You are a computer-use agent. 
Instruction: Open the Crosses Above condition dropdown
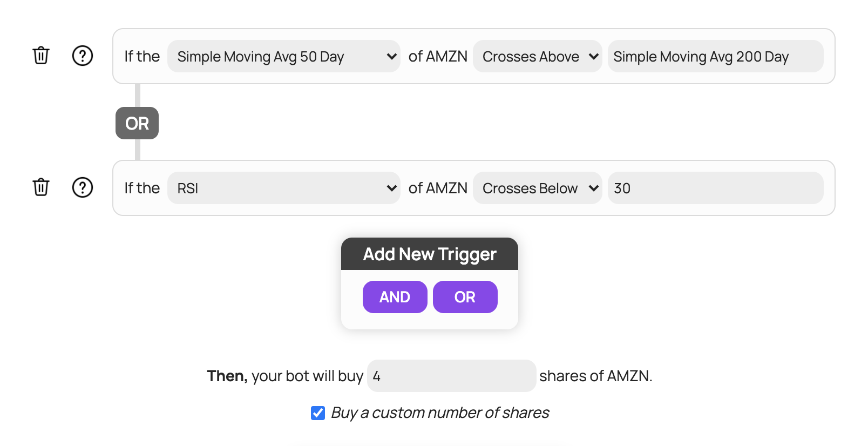tap(538, 56)
